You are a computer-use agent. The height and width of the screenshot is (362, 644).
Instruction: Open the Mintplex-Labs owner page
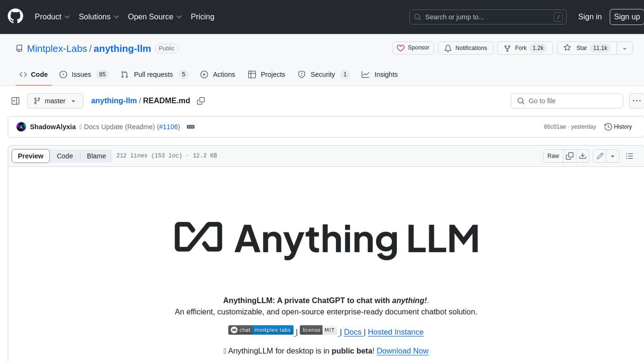[x=57, y=48]
